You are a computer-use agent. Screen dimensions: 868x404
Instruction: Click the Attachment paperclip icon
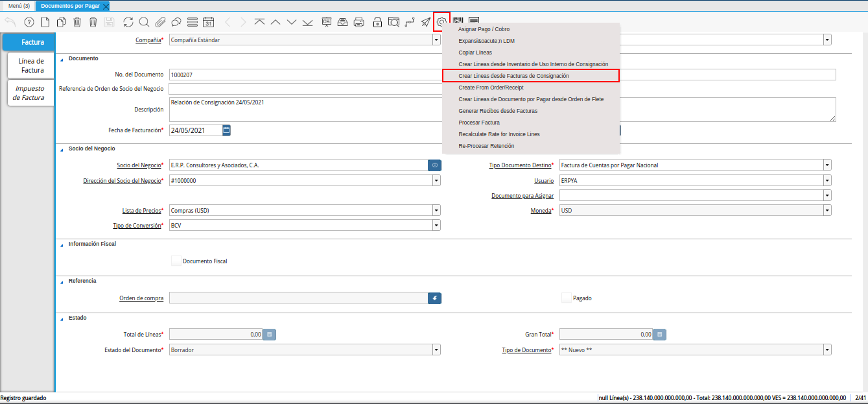pos(160,22)
